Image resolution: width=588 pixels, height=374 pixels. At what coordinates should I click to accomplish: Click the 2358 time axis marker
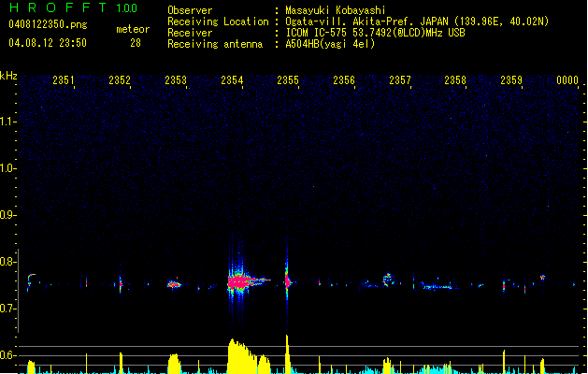[455, 79]
